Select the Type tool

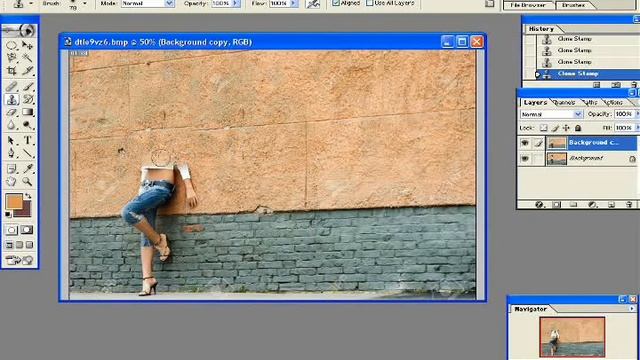27,140
